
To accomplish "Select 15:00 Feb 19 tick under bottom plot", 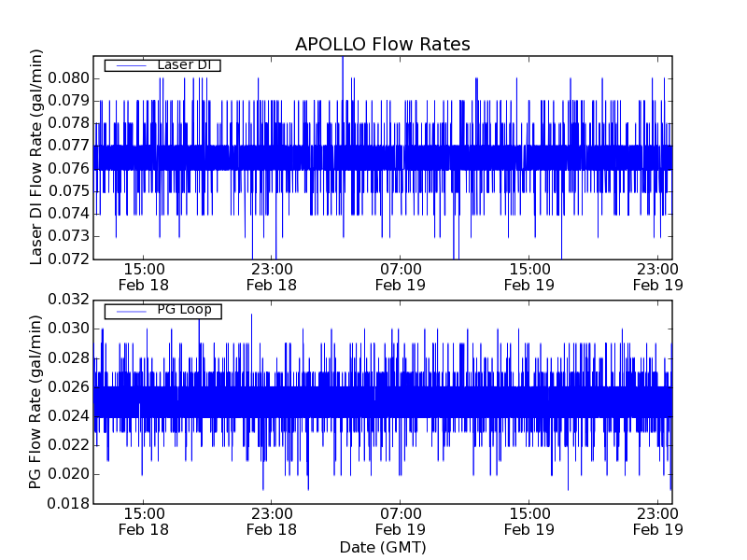I will 529,521.
